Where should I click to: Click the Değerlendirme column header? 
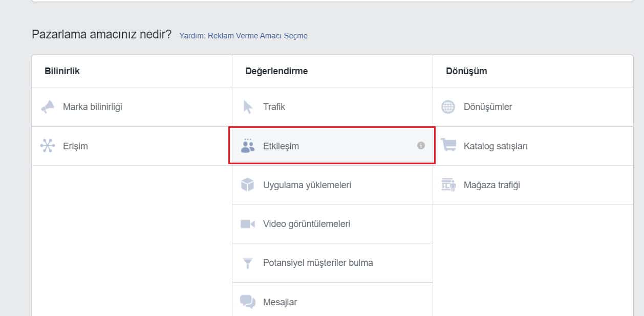tap(277, 71)
